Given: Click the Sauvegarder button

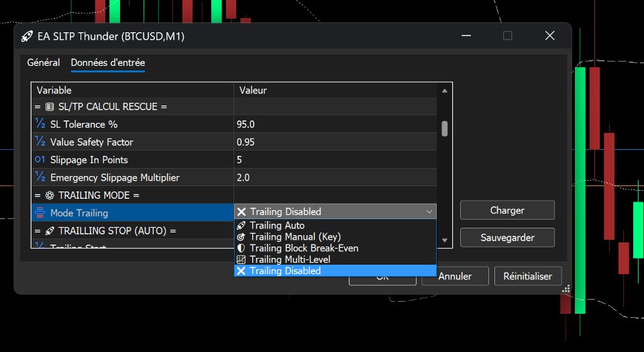Looking at the screenshot, I should pyautogui.click(x=507, y=238).
